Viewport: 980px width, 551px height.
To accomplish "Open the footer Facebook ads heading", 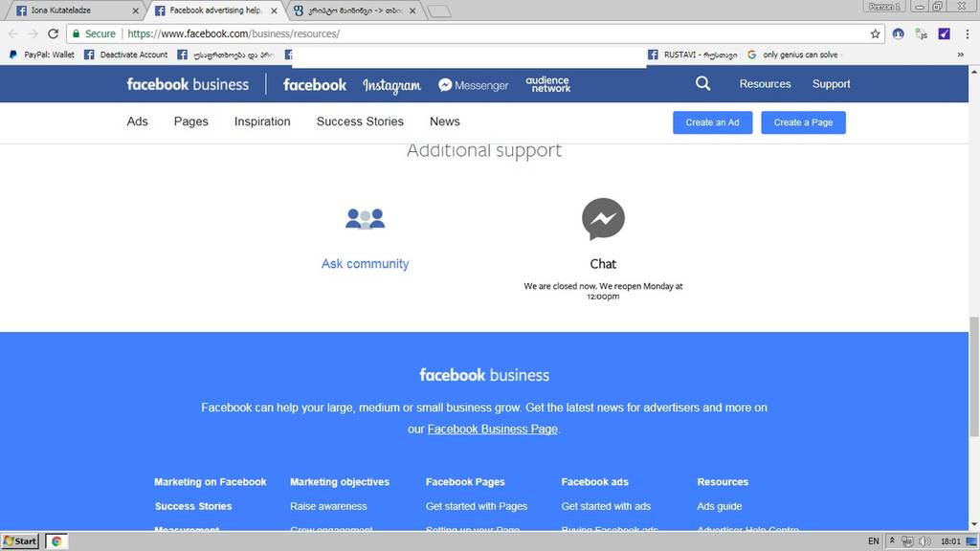I will (x=594, y=482).
